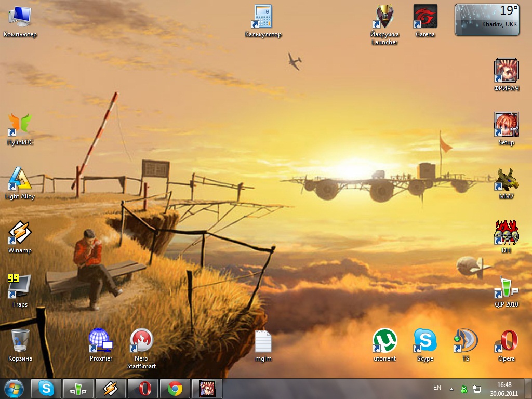Select the Light Alloy desktop shortcut

click(x=20, y=183)
